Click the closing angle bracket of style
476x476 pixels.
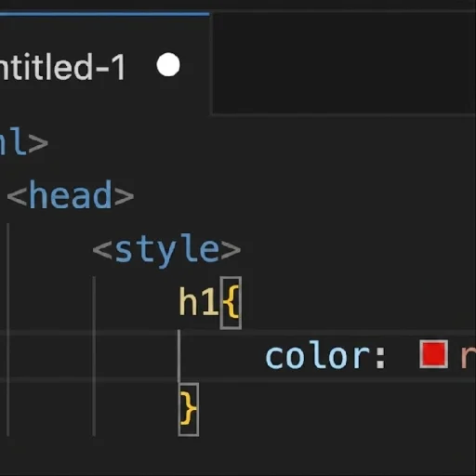[231, 250]
